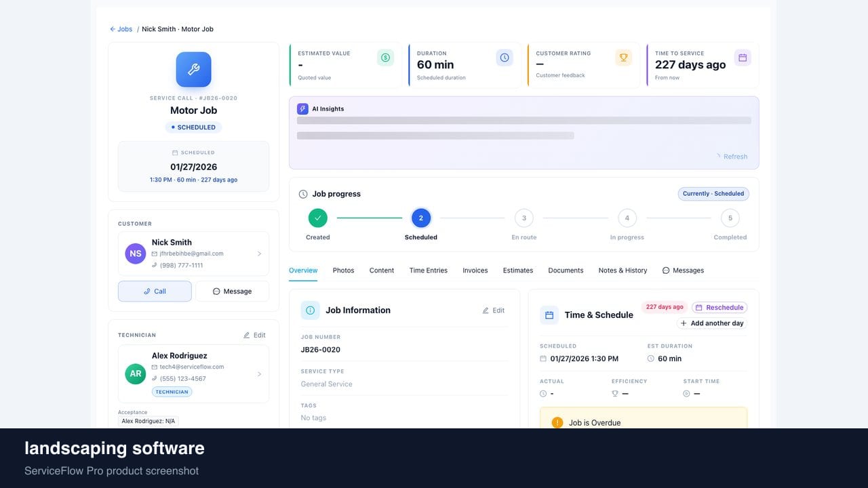Viewport: 868px width, 488px height.
Task: Open the Time Entries tab
Action: [429, 270]
